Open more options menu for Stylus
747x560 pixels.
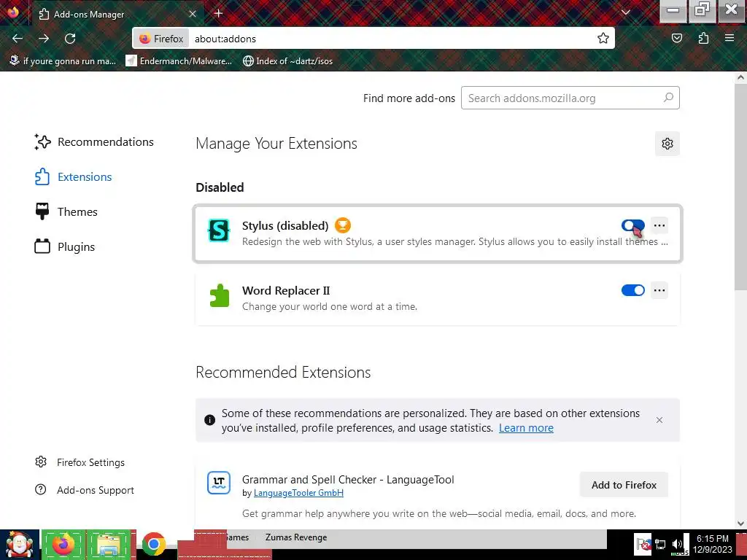[659, 225]
